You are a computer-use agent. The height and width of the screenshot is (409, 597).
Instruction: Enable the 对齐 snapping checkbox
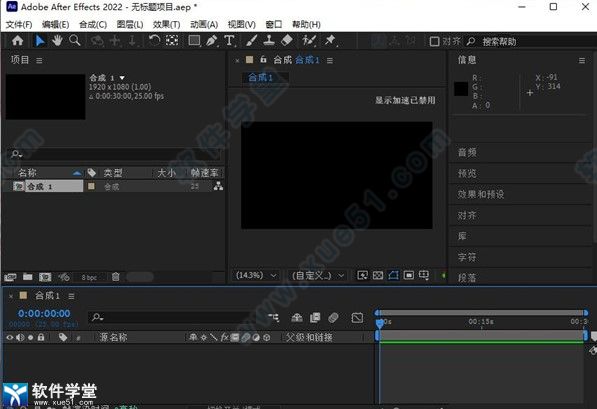point(434,41)
